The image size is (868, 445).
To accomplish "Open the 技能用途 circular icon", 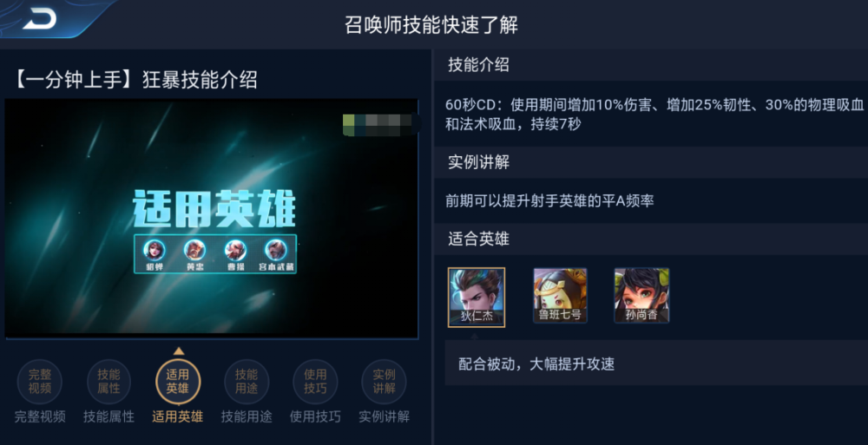I will [247, 382].
